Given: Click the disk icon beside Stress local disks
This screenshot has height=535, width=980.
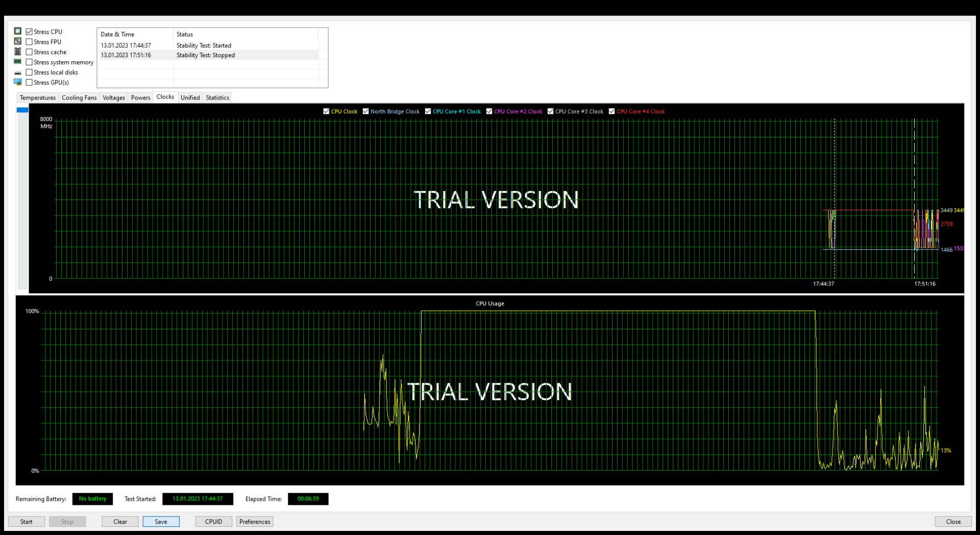Looking at the screenshot, I should (18, 72).
